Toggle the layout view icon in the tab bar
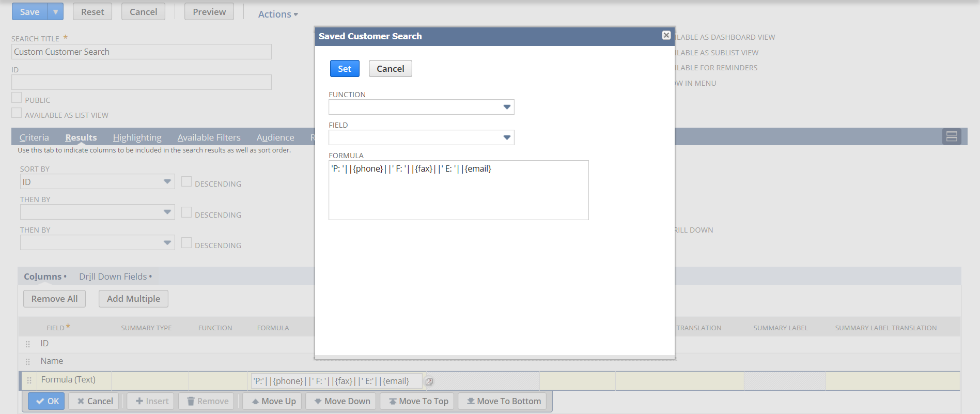The image size is (980, 414). coord(952,136)
